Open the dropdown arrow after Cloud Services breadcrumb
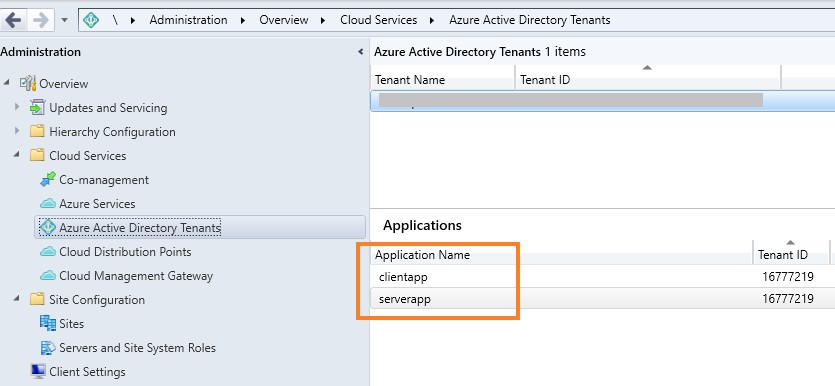This screenshot has height=386, width=835. [x=432, y=20]
